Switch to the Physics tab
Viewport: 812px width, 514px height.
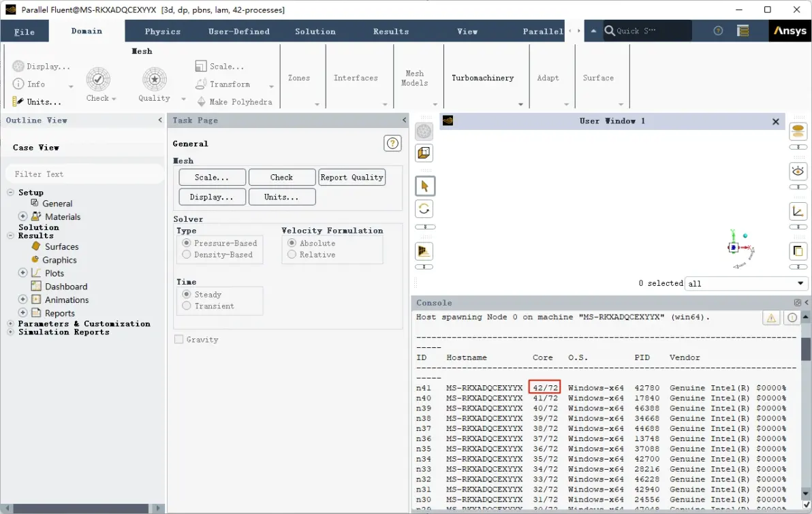click(x=163, y=31)
